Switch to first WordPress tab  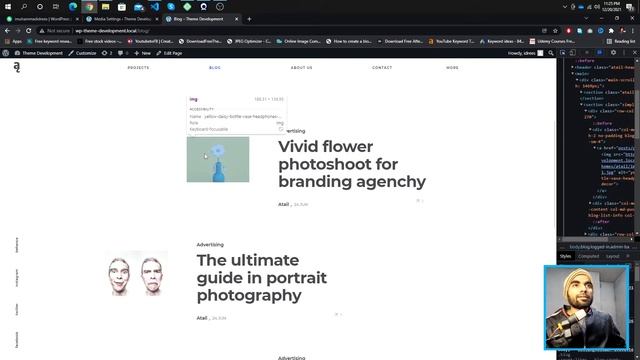tap(42, 19)
